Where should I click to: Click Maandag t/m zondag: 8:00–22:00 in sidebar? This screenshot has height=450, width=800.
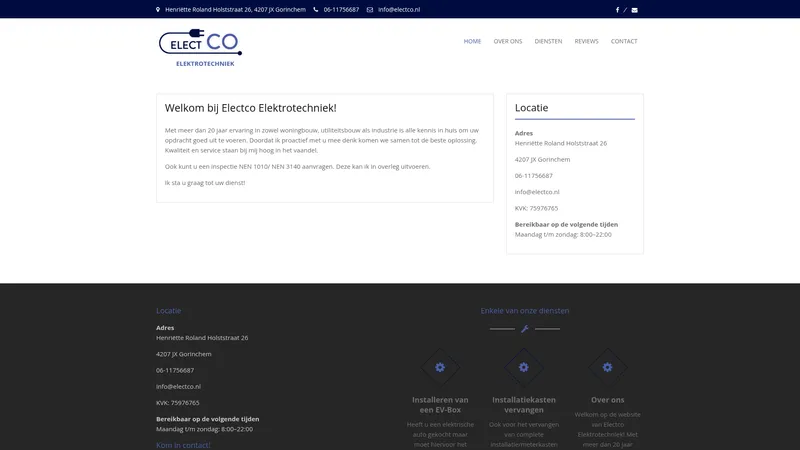pyautogui.click(x=563, y=235)
